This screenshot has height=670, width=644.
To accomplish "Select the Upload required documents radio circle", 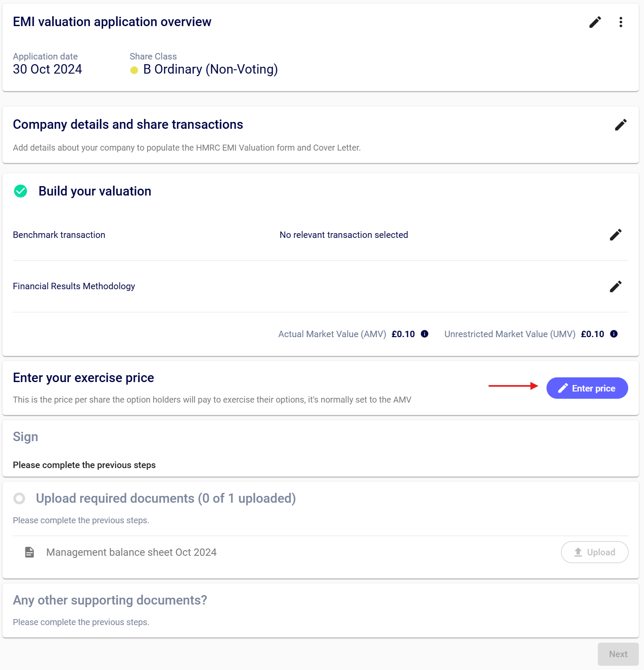I will pyautogui.click(x=19, y=498).
